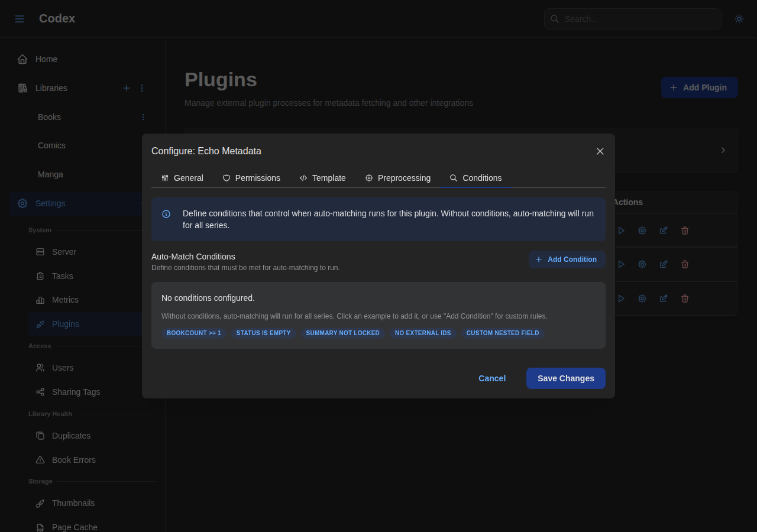Expand the plugin row with the chevron
The image size is (757, 532).
pyautogui.click(x=722, y=150)
